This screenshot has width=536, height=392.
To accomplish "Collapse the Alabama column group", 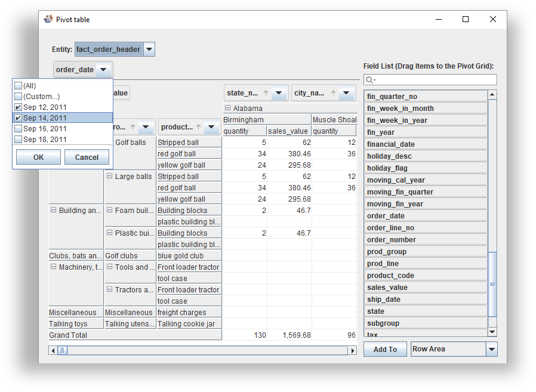I will (227, 109).
